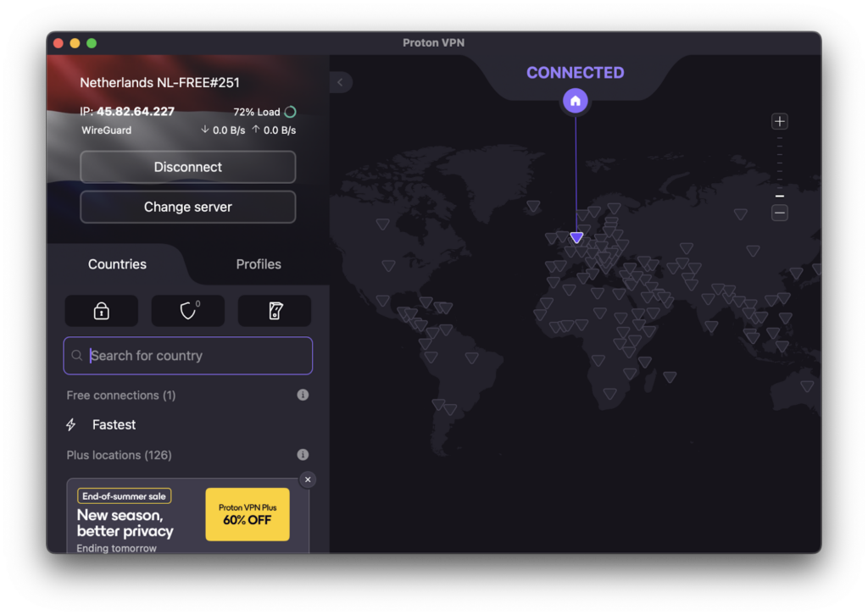Click the Fastest lightning bolt icon
Screen dimensions: 868x615
coord(71,424)
